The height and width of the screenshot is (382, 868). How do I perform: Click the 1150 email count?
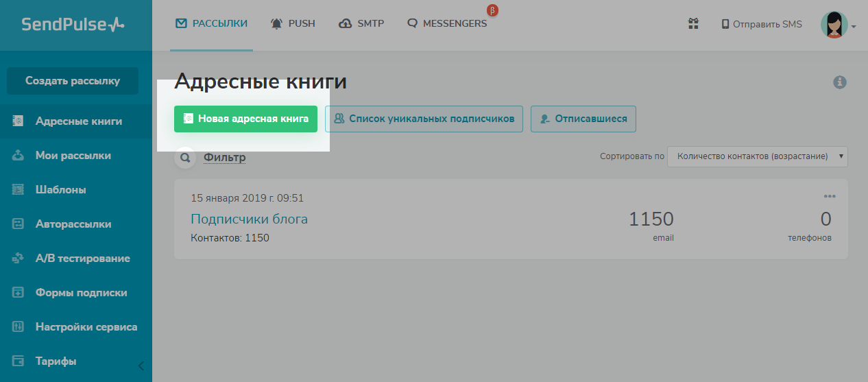pyautogui.click(x=651, y=219)
